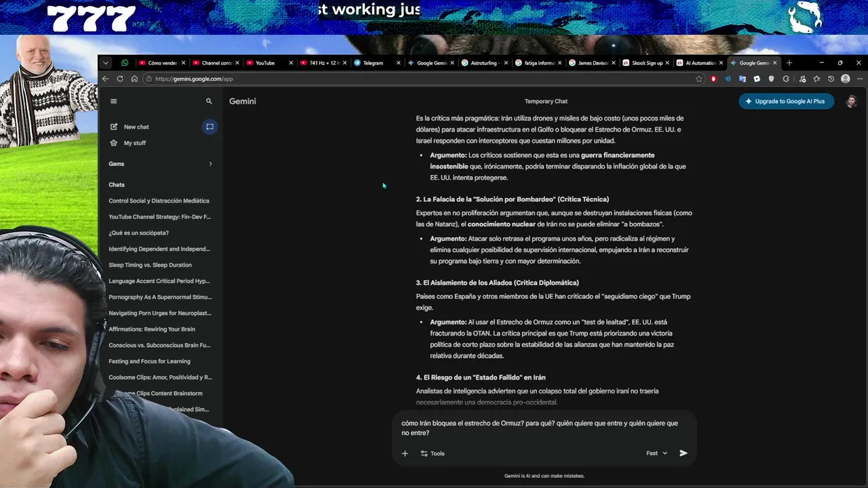
Task: Click the translate extension icon
Action: pyautogui.click(x=743, y=79)
